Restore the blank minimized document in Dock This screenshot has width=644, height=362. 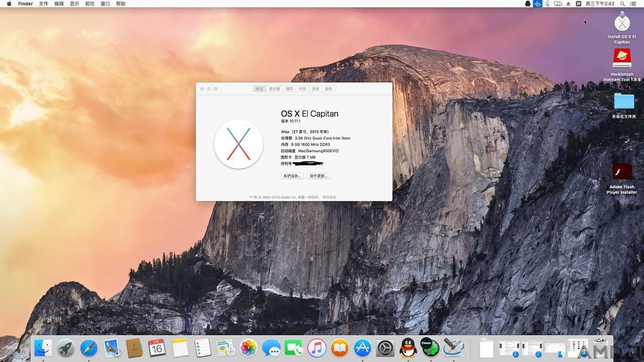(486, 348)
